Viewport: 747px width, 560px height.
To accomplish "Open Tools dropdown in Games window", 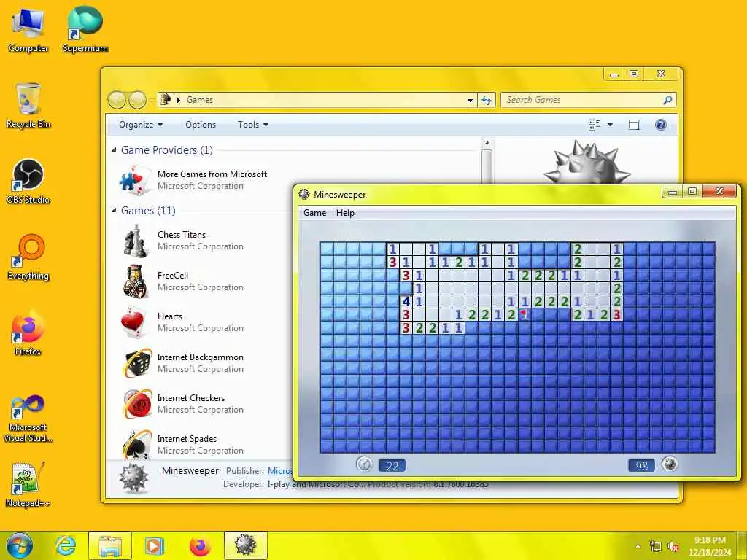I will pos(253,125).
